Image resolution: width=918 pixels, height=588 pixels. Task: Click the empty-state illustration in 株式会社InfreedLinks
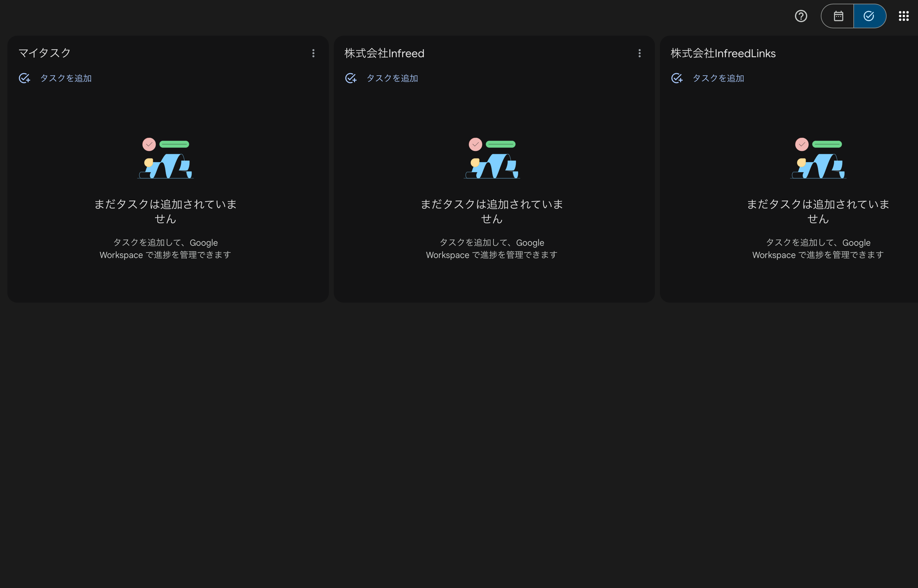(818, 158)
